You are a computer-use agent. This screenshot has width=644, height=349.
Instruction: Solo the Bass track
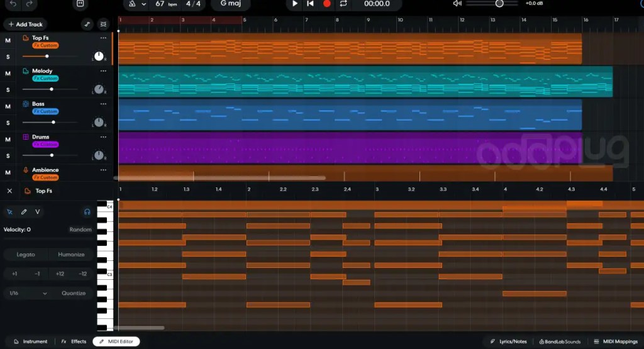8,123
